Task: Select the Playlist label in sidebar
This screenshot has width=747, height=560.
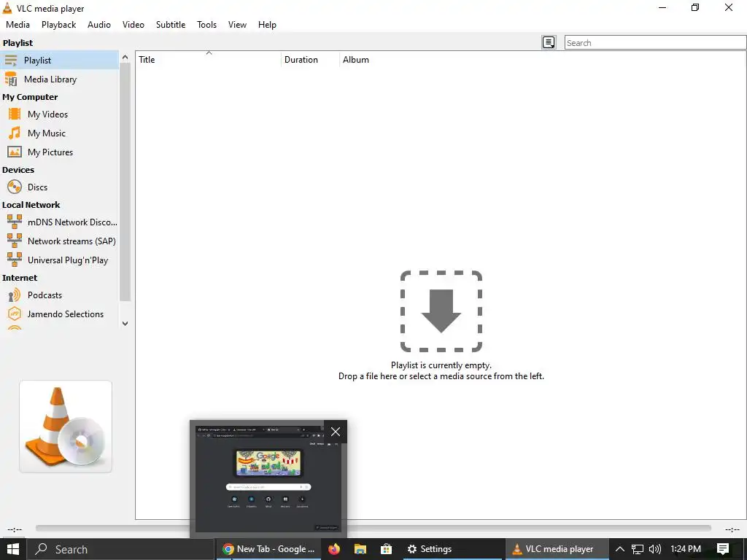Action: [x=38, y=61]
